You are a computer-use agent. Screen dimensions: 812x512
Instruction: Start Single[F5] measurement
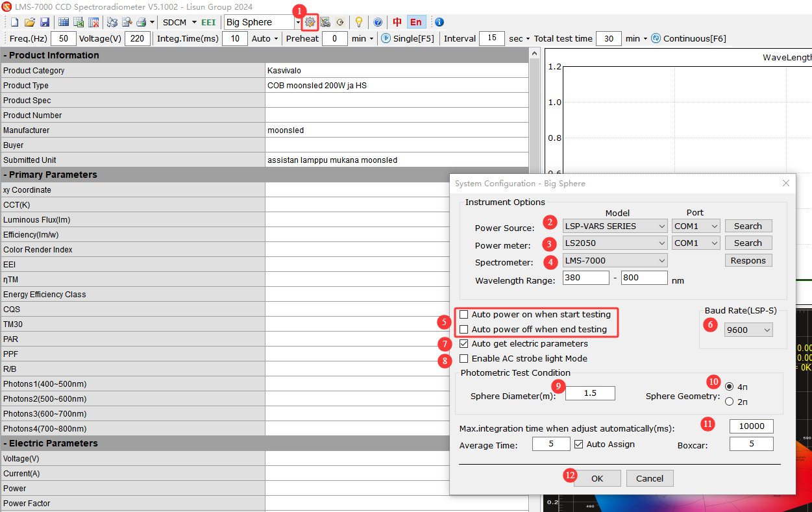(x=408, y=38)
